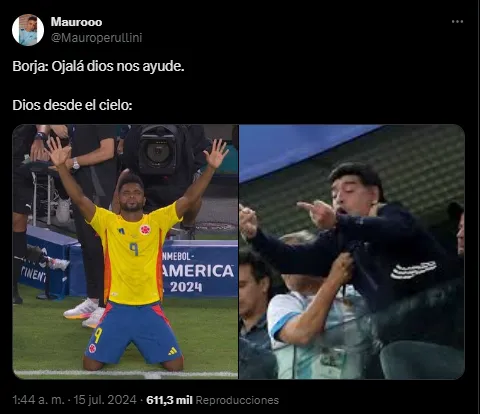The image size is (480, 414).
Task: Enlarge the left photo of the kneeling Colombia player
Action: point(125,252)
